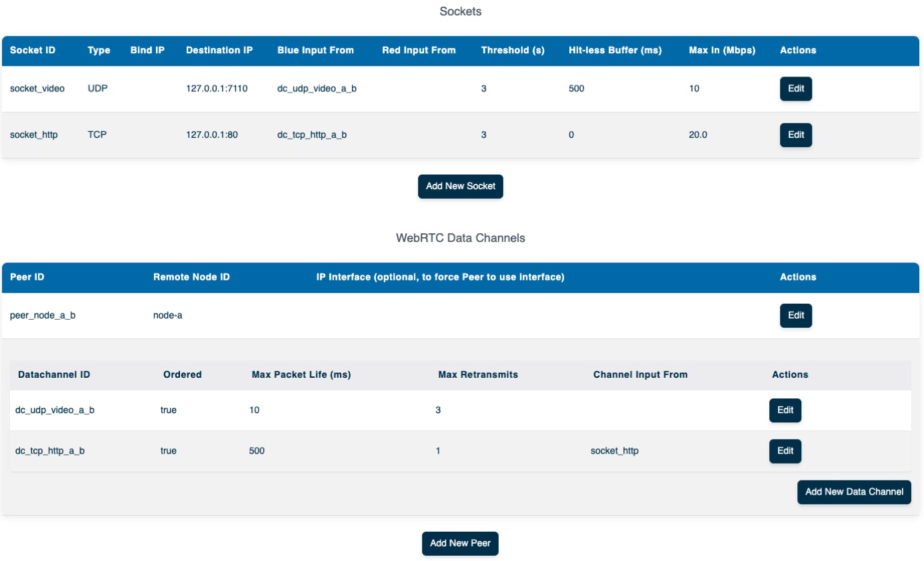Viewport: 924px width, 561px height.
Task: Edit the socket_http row
Action: tap(796, 135)
